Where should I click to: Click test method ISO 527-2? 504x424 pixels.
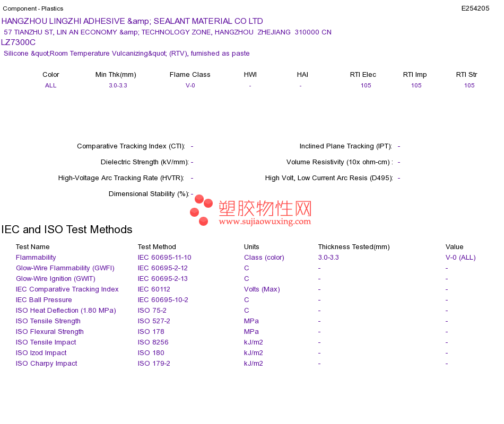[x=154, y=321]
